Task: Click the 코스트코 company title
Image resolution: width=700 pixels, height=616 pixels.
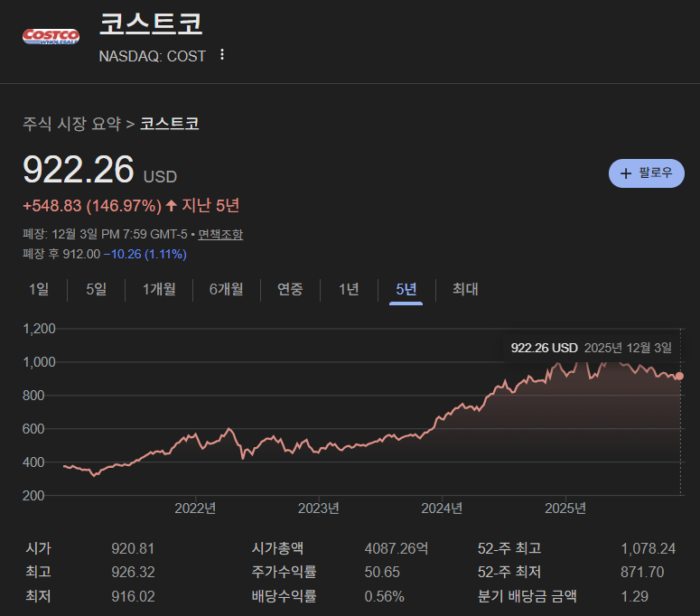Action: [x=151, y=23]
